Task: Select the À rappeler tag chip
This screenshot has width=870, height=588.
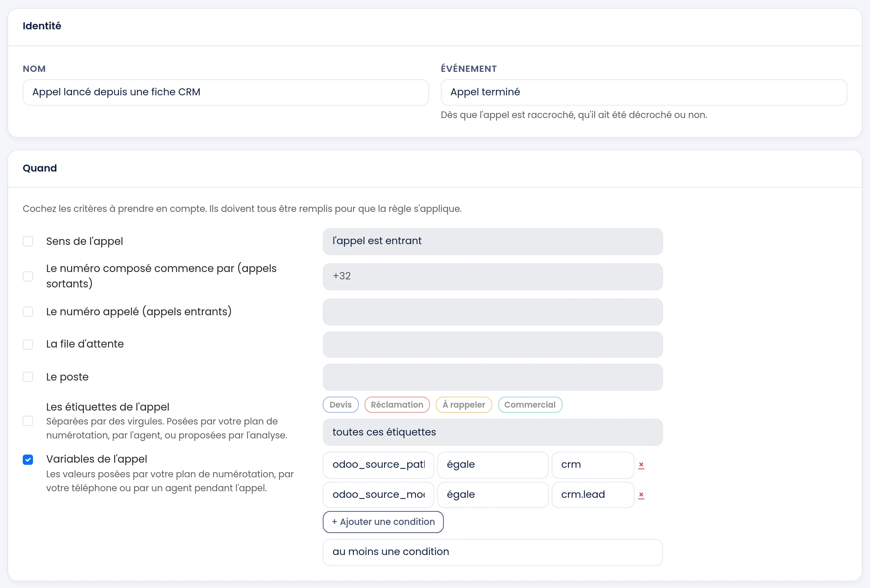Action: pos(464,405)
